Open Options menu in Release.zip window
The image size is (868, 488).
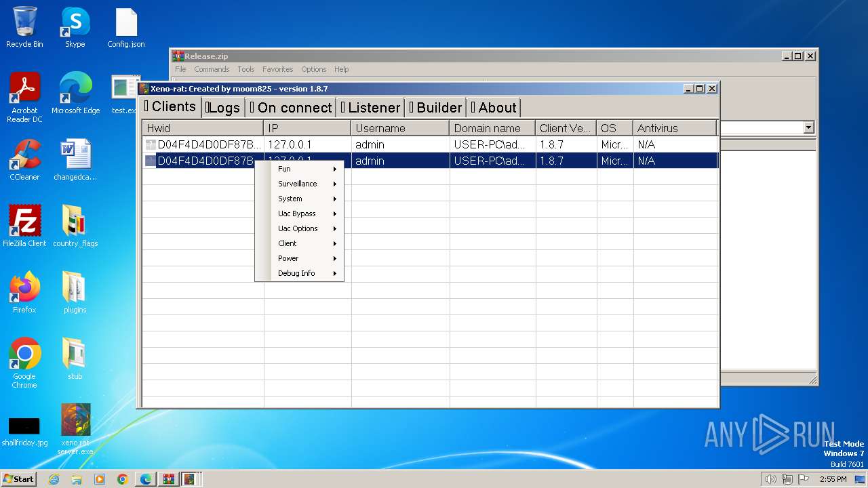tap(314, 69)
